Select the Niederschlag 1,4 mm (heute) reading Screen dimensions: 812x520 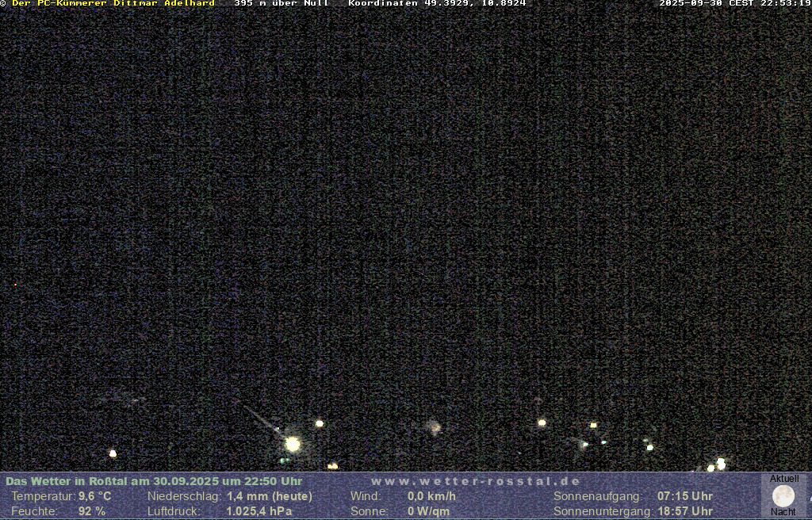click(269, 496)
